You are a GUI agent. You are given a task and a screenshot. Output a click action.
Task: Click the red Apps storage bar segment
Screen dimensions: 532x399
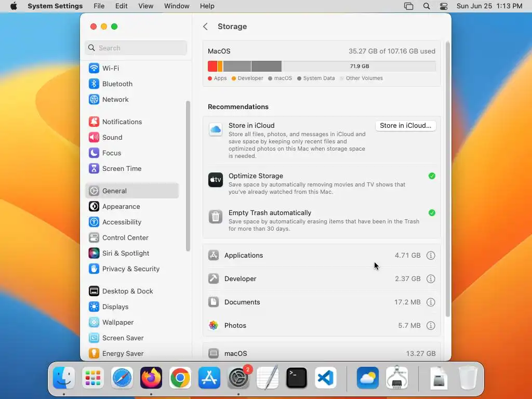point(212,66)
